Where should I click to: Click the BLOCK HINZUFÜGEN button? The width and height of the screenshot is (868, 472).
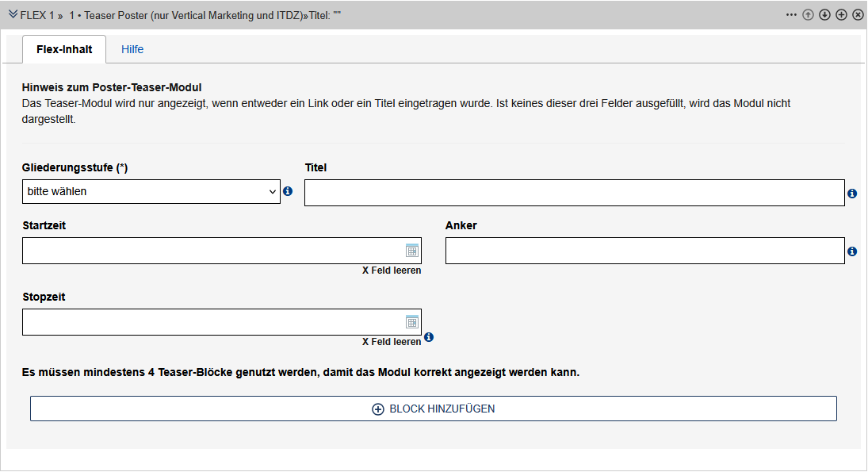pos(434,409)
